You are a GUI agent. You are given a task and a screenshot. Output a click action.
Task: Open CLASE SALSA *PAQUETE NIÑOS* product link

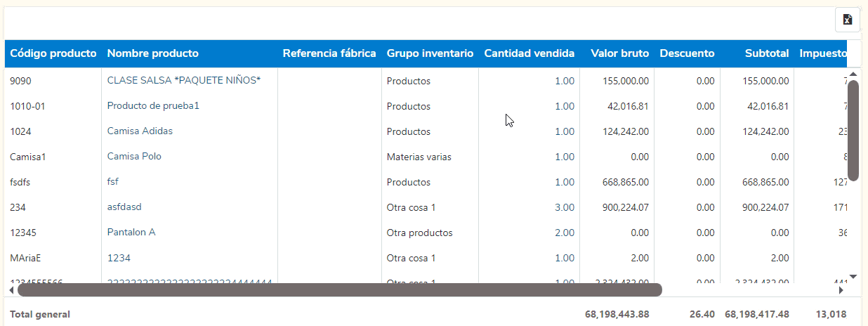pyautogui.click(x=184, y=80)
